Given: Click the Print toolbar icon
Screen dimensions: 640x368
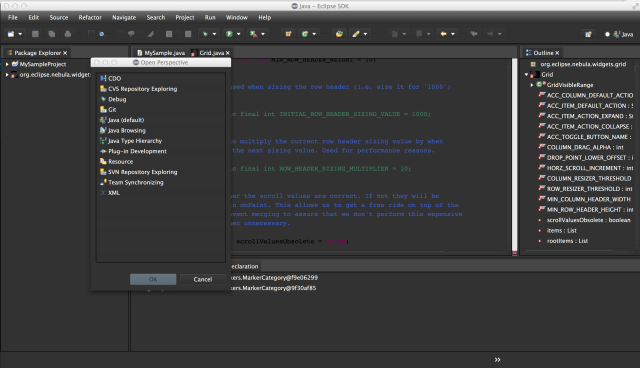Looking at the screenshot, I should [x=68, y=34].
